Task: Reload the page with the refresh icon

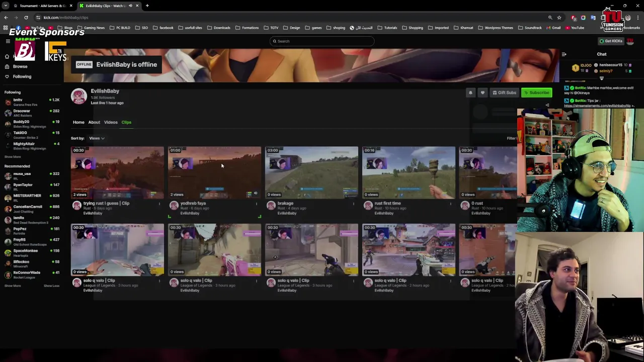Action: 26,18
